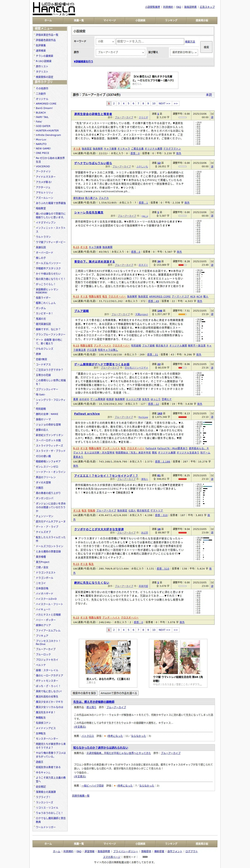Click 検索中の条件を保存 button
The width and height of the screenshot is (250, 868).
(84, 693)
